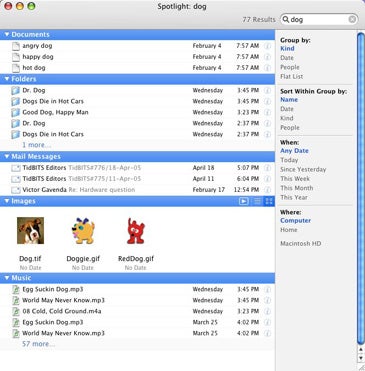Select Computer under Where
The image size is (365, 371).
point(295,221)
